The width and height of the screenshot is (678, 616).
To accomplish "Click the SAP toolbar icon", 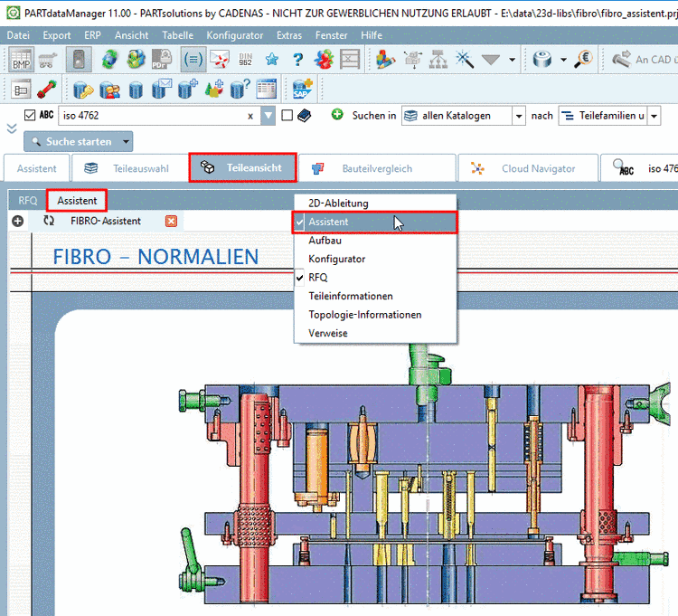I will 301,90.
